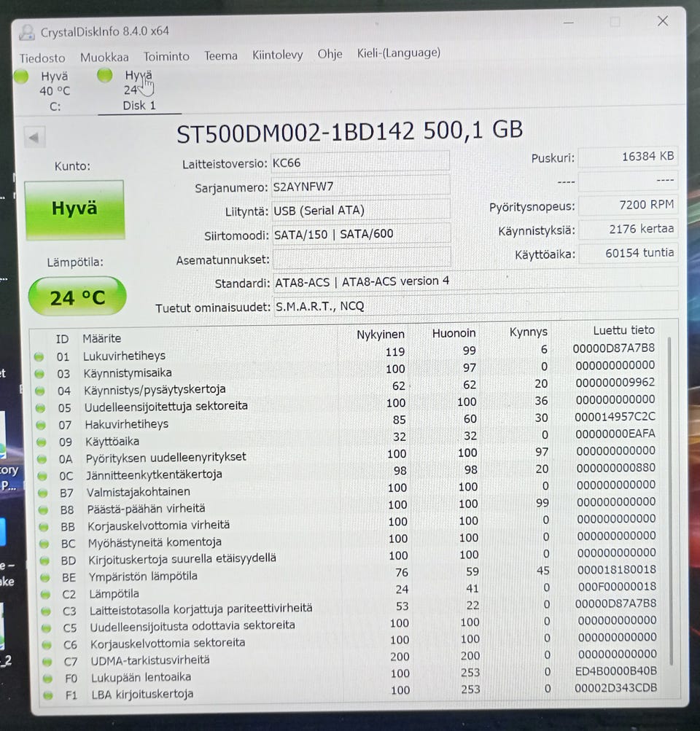Click the Luettu tieto column header
700x731 pixels.
(624, 330)
